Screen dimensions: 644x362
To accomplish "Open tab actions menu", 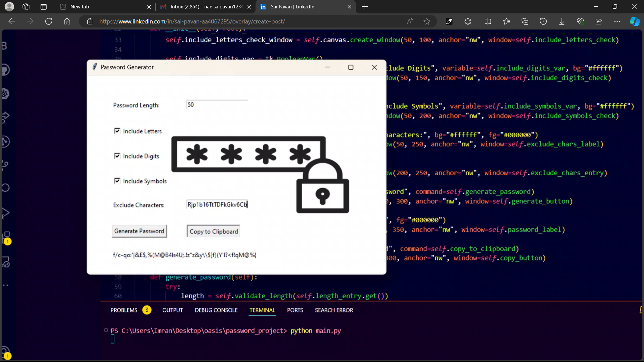I will 44,7.
